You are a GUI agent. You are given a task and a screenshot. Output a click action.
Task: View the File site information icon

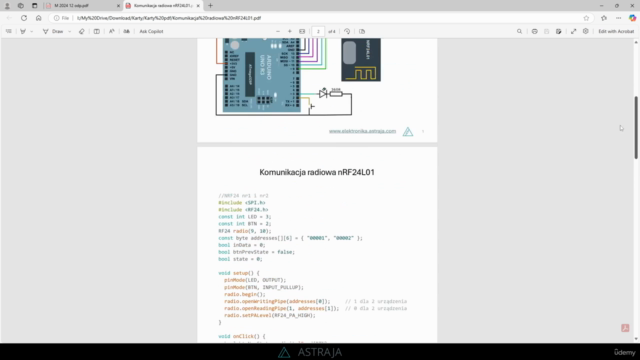[x=61, y=18]
